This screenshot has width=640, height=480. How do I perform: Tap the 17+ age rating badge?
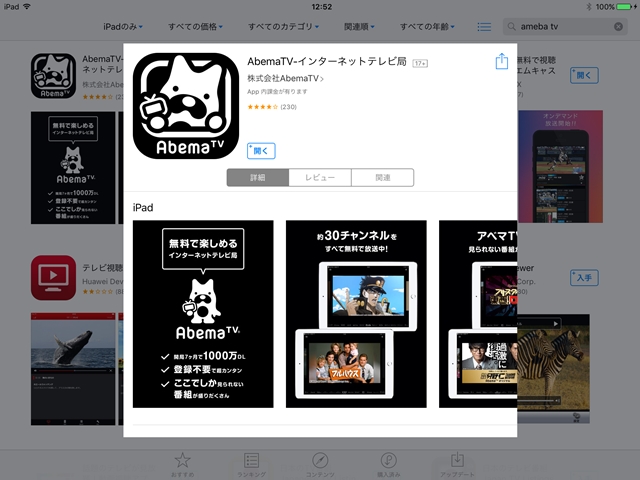[x=420, y=63]
